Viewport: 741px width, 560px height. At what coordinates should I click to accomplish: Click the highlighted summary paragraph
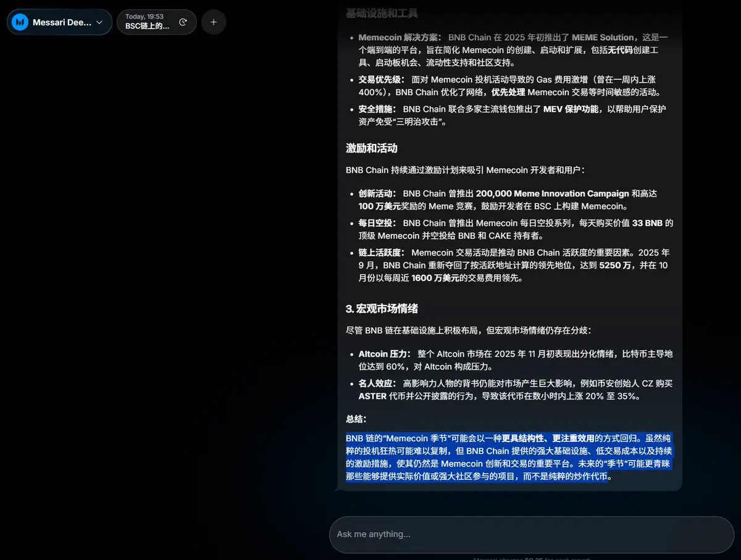[x=509, y=458]
